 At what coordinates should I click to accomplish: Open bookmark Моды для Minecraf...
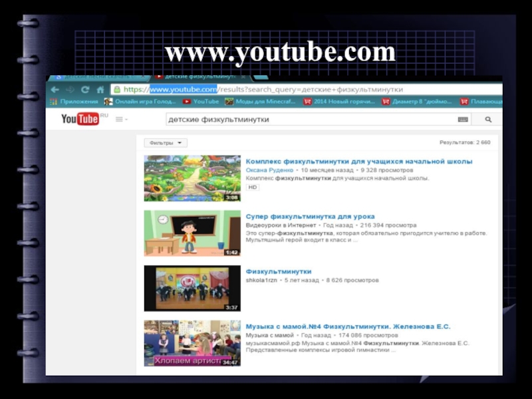click(x=261, y=102)
